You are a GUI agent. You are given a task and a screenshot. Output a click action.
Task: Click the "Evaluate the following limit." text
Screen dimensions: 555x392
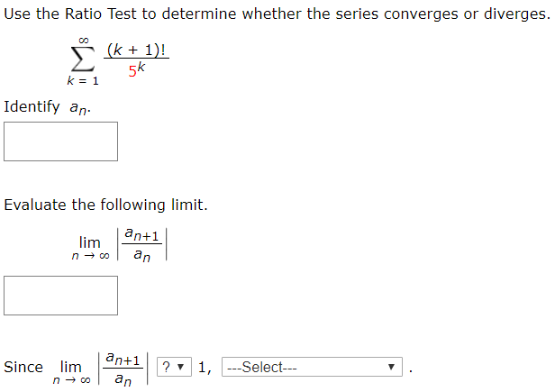point(105,205)
